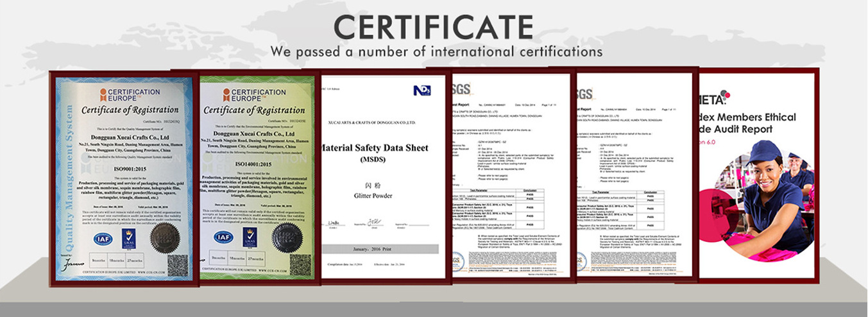The width and height of the screenshot is (868, 317).
Task: Click the blue ND logo on the MSDS sheet
Action: pos(421,90)
